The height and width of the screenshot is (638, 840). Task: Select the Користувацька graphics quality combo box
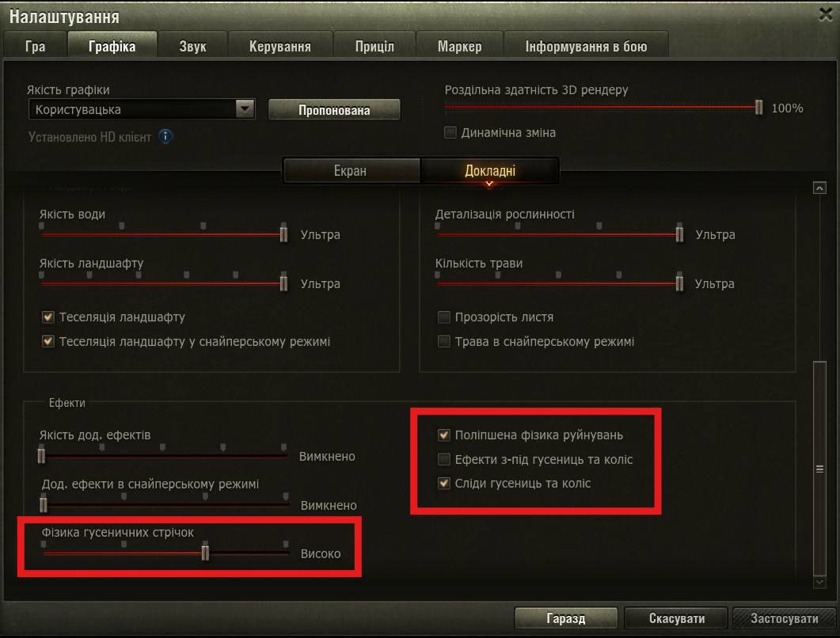pyautogui.click(x=142, y=109)
